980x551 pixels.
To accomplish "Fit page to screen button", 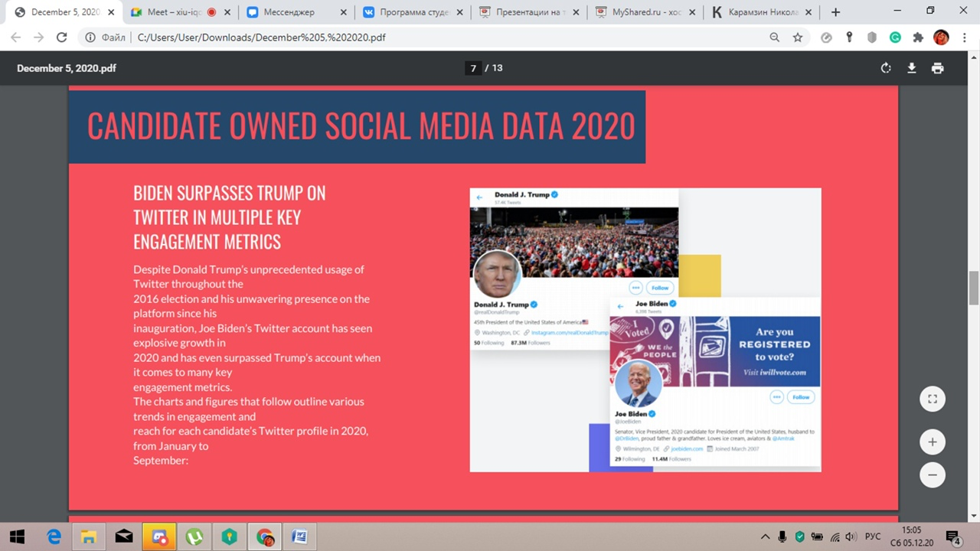I will (933, 399).
